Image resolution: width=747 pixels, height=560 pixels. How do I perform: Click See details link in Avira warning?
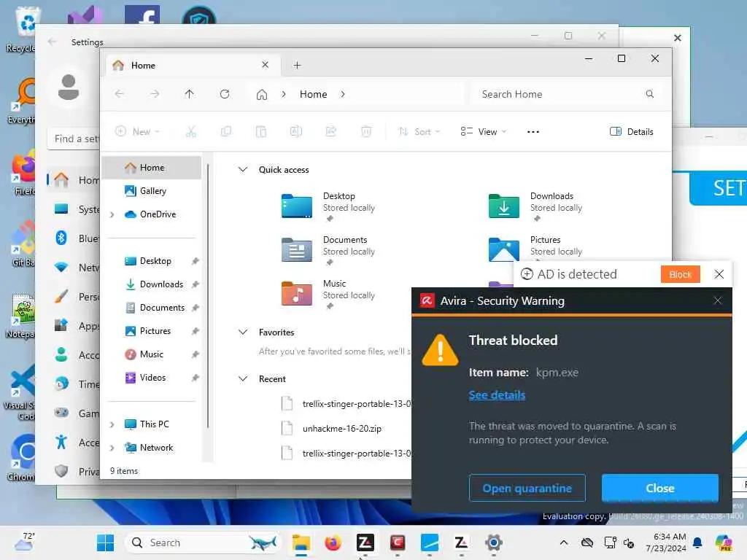(x=497, y=394)
